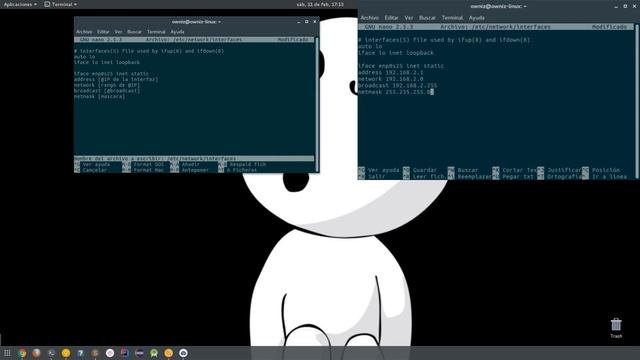This screenshot has height=360, width=640.
Task: Click 'network [rango de @IP]' line
Action: [x=107, y=85]
